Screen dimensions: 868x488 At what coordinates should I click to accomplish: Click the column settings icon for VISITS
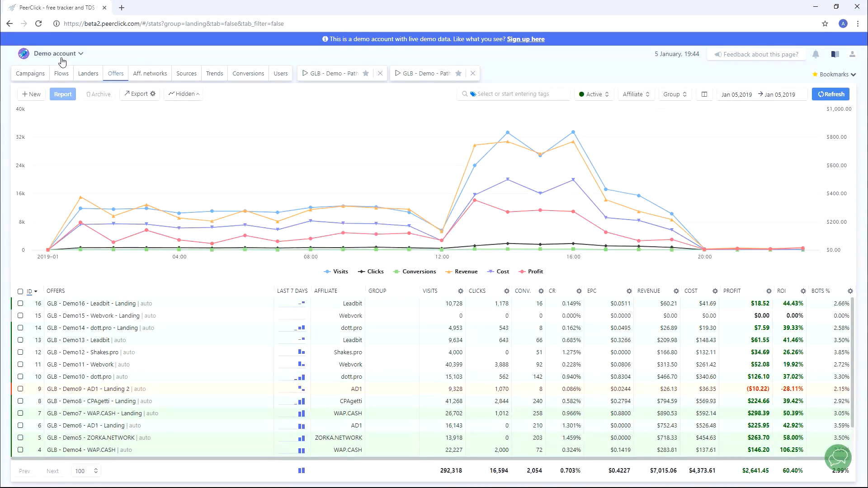click(461, 291)
